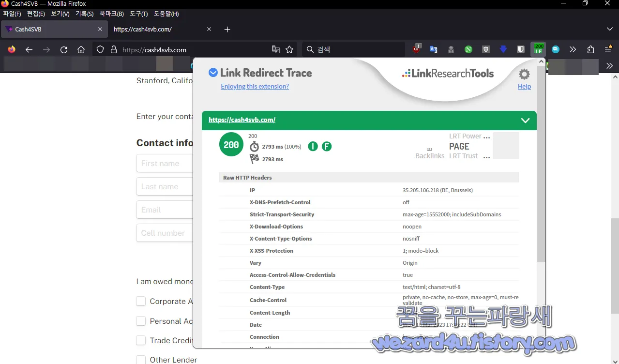Screen dimensions: 619x364
Task: Show site security lock information
Action: coord(114,49)
